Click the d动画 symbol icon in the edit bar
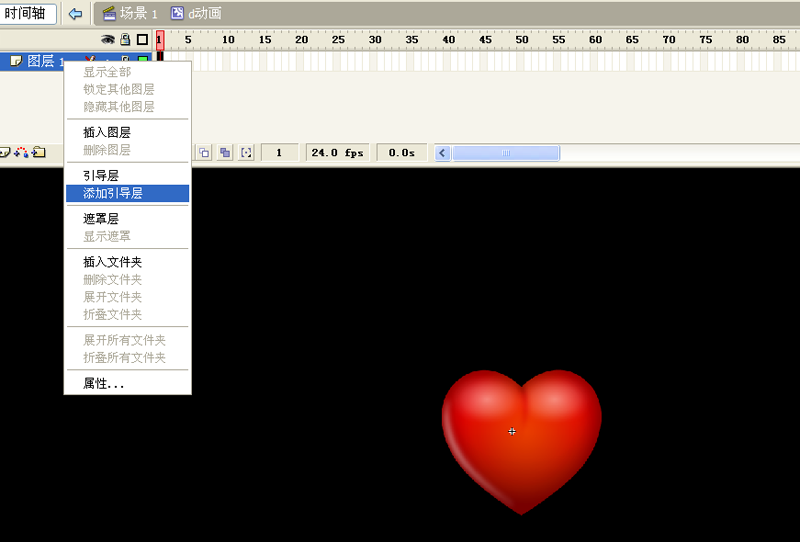 (x=177, y=13)
